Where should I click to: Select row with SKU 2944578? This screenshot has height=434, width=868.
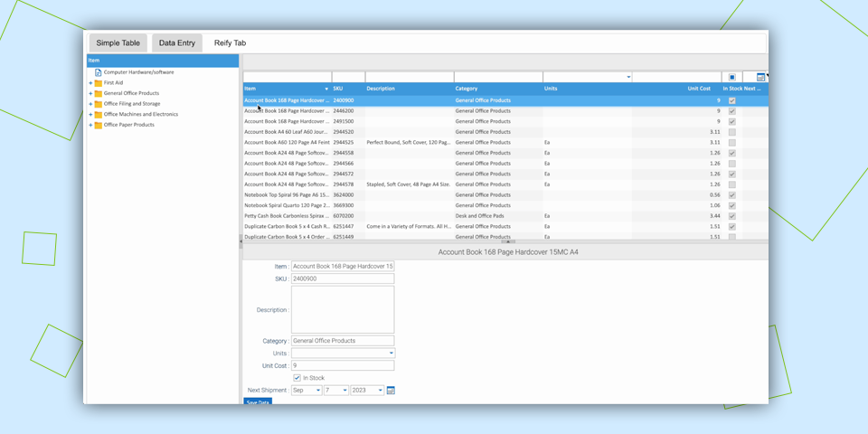point(505,184)
